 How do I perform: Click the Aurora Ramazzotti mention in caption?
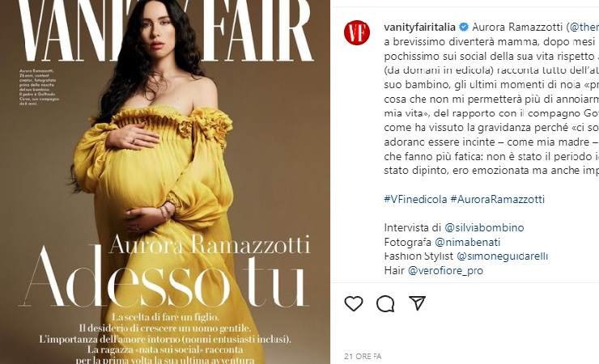(517, 27)
